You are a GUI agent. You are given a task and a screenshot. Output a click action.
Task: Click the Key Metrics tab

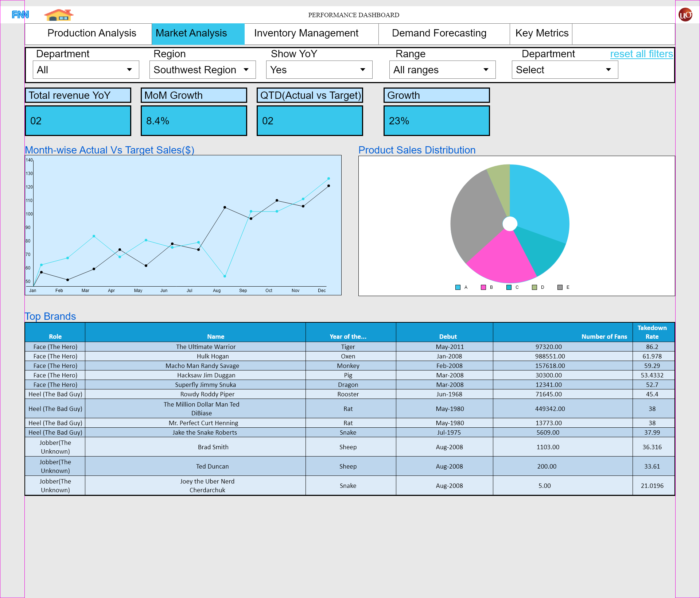coord(540,33)
